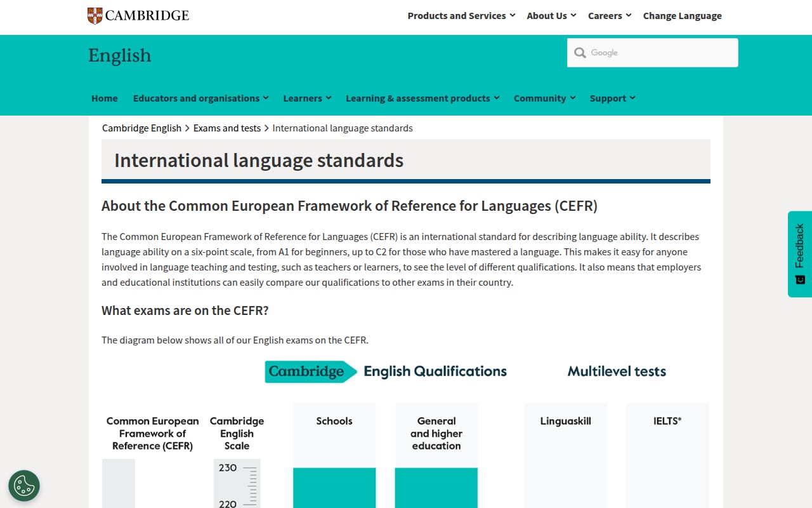Viewport: 812px width, 508px height.
Task: Open the Feedback side tab
Action: pyautogui.click(x=800, y=254)
